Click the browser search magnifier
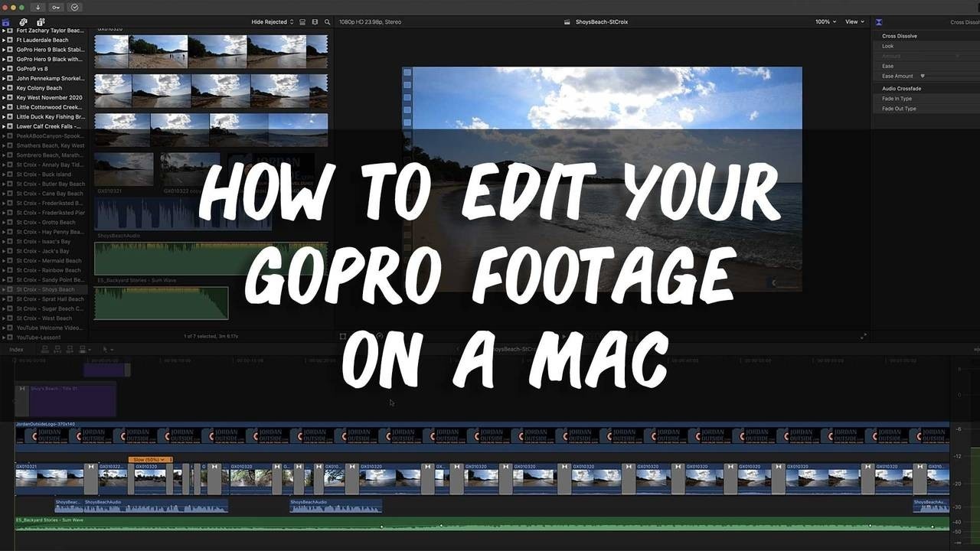This screenshot has height=551, width=980. [x=328, y=22]
